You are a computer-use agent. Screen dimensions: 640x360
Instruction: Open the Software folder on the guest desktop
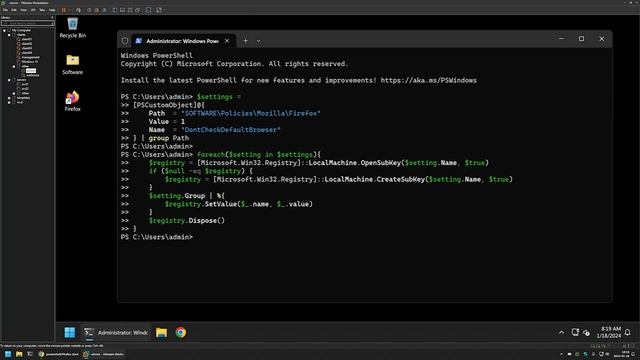coord(73,64)
